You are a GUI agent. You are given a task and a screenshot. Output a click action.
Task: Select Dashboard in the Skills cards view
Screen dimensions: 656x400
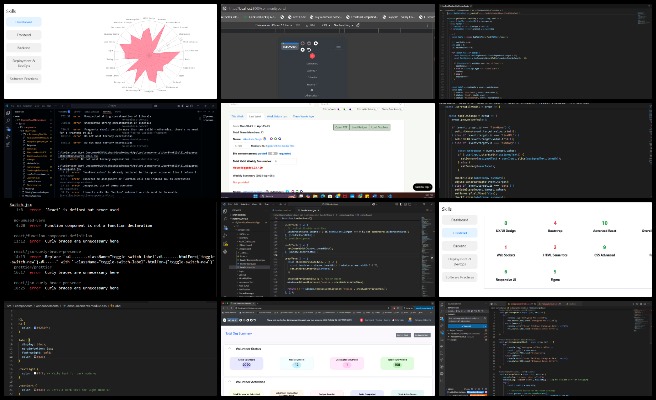[459, 220]
